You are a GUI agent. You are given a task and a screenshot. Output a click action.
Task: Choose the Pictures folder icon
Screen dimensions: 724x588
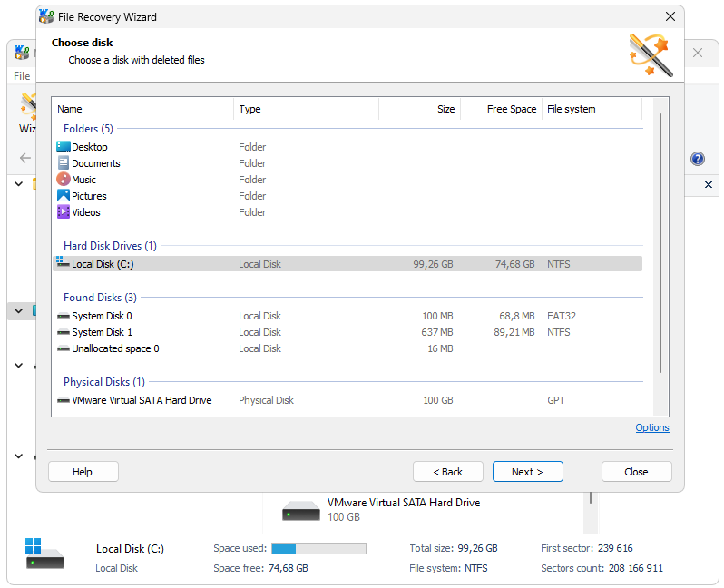click(64, 196)
